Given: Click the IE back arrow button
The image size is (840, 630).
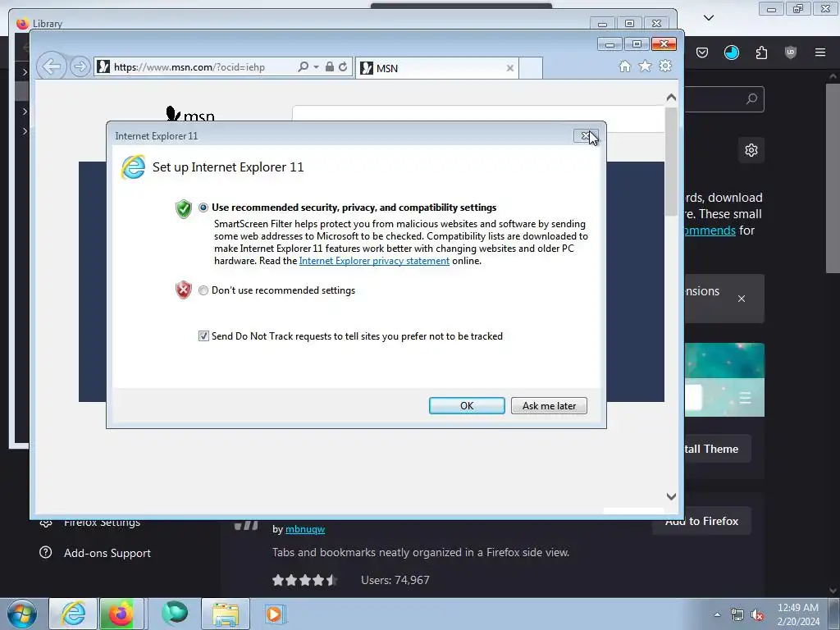Looking at the screenshot, I should tap(52, 67).
